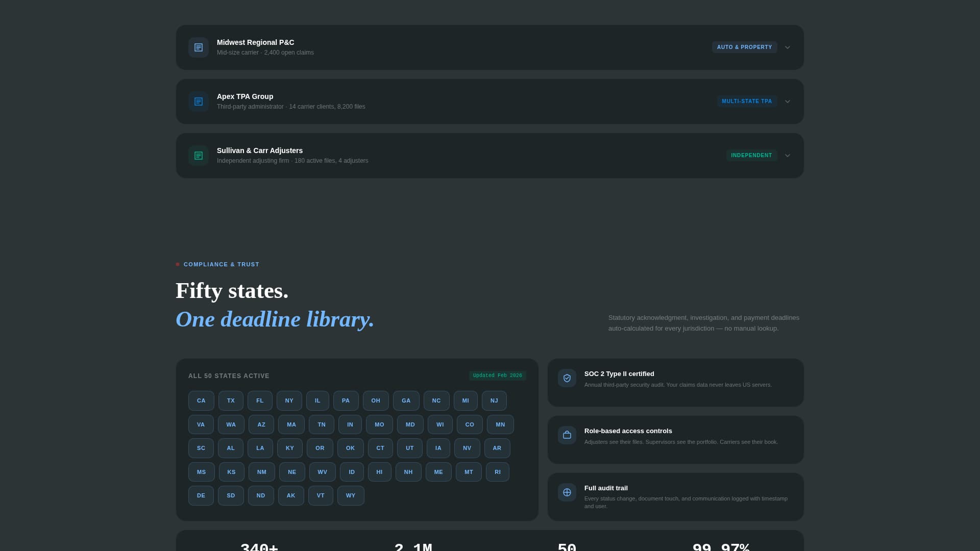The width and height of the screenshot is (980, 551).
Task: Select the MS state chip
Action: click(x=202, y=472)
